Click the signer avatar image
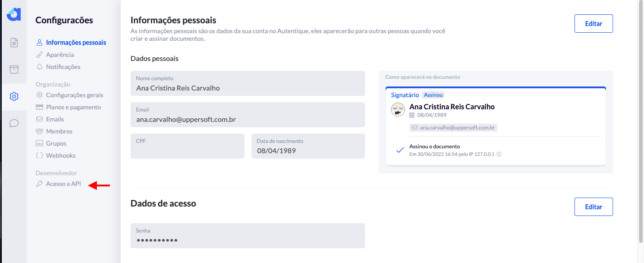The image size is (644, 263). pyautogui.click(x=398, y=110)
